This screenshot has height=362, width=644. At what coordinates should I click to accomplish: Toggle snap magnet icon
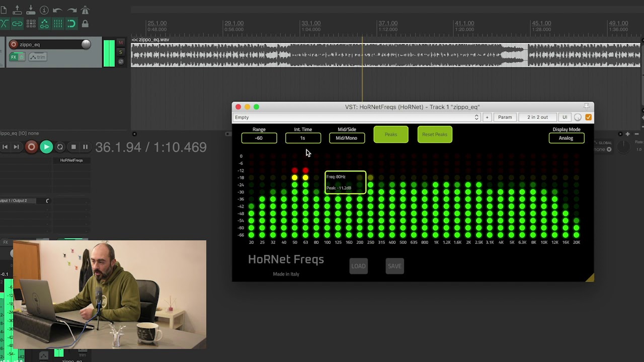71,24
